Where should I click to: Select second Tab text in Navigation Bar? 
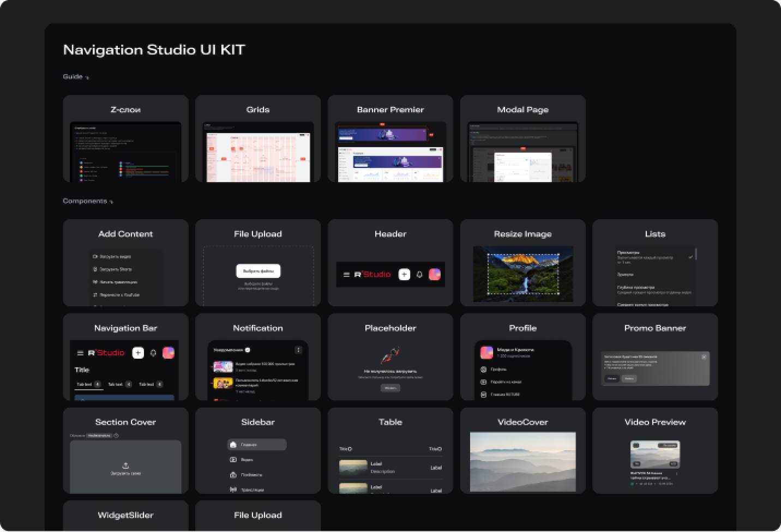click(x=116, y=384)
